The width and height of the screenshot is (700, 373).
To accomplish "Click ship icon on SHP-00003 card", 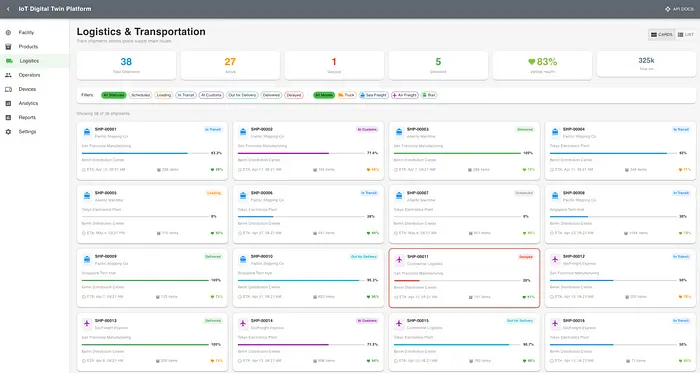I will [399, 132].
